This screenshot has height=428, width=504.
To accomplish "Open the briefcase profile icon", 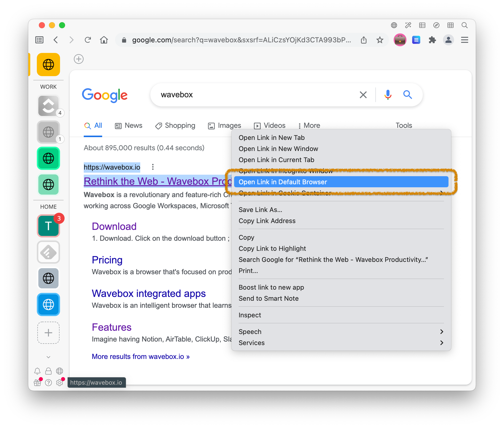I will pos(400,40).
